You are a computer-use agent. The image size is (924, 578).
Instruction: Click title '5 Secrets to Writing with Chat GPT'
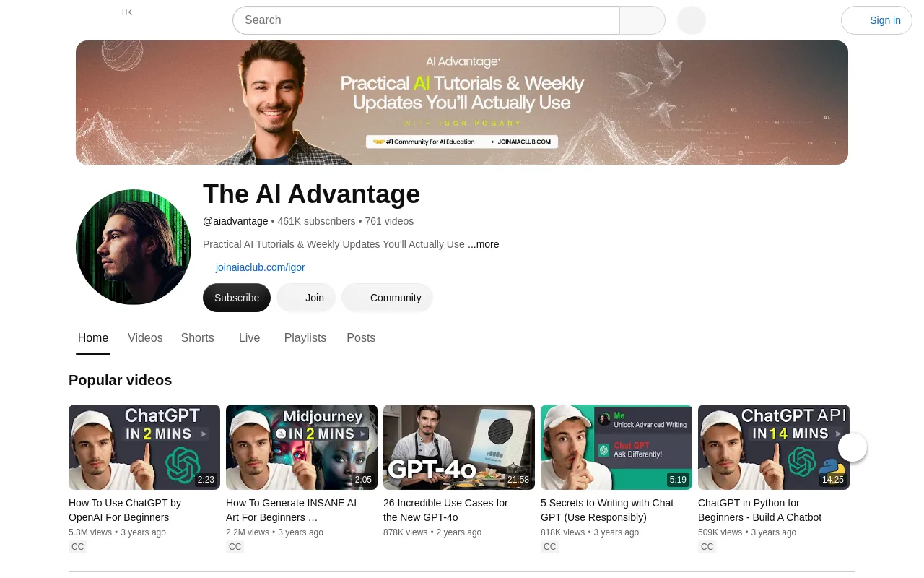click(607, 510)
